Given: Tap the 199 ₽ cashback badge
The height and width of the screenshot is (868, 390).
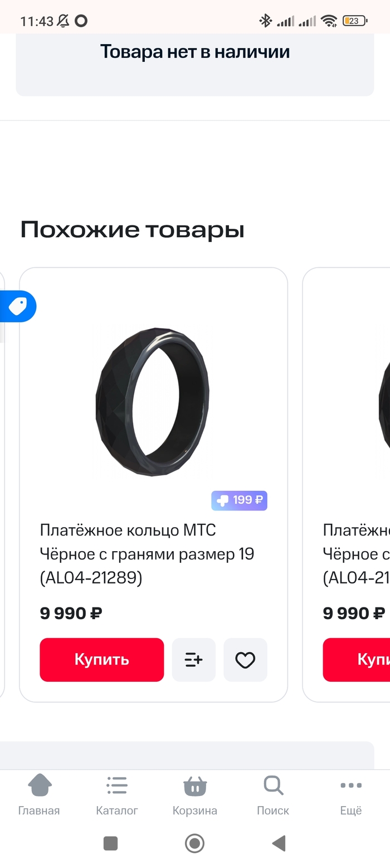Looking at the screenshot, I should coord(239,500).
